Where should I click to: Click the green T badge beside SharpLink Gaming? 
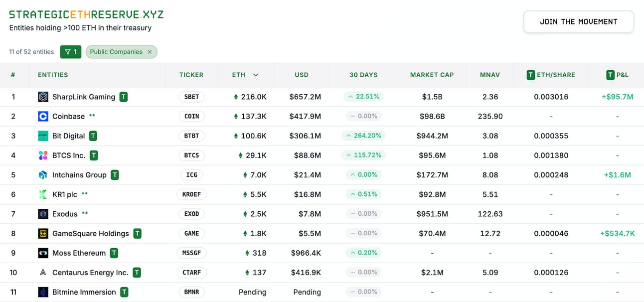click(124, 97)
